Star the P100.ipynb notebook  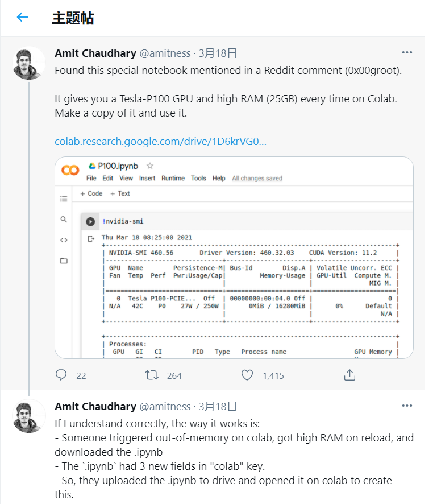click(150, 166)
